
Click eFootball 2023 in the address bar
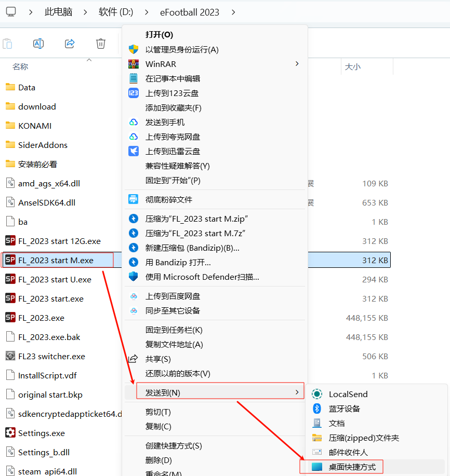190,12
